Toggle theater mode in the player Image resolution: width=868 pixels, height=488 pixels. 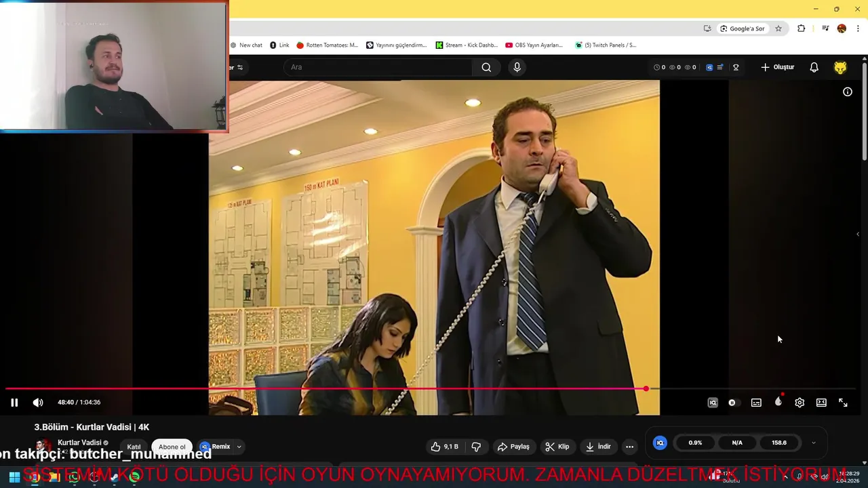[x=821, y=403]
